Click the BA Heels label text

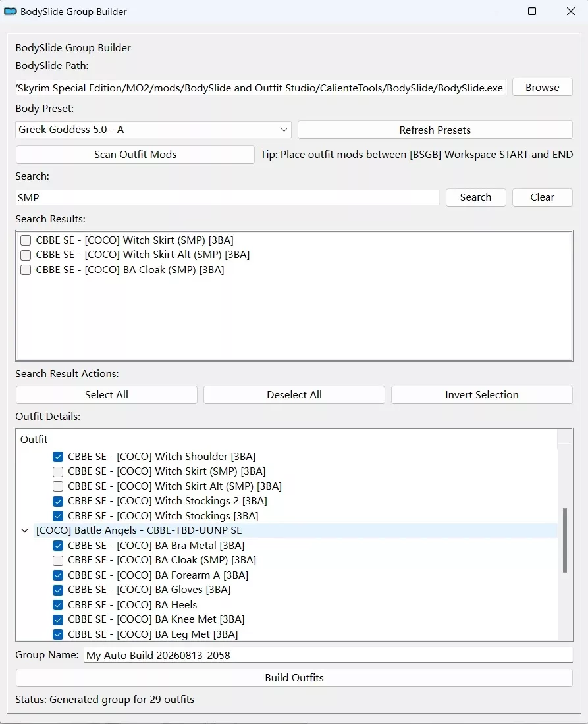click(x=132, y=605)
